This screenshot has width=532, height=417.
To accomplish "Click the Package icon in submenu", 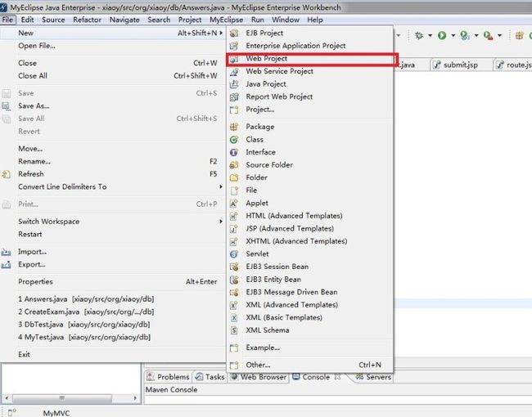I will 234,127.
